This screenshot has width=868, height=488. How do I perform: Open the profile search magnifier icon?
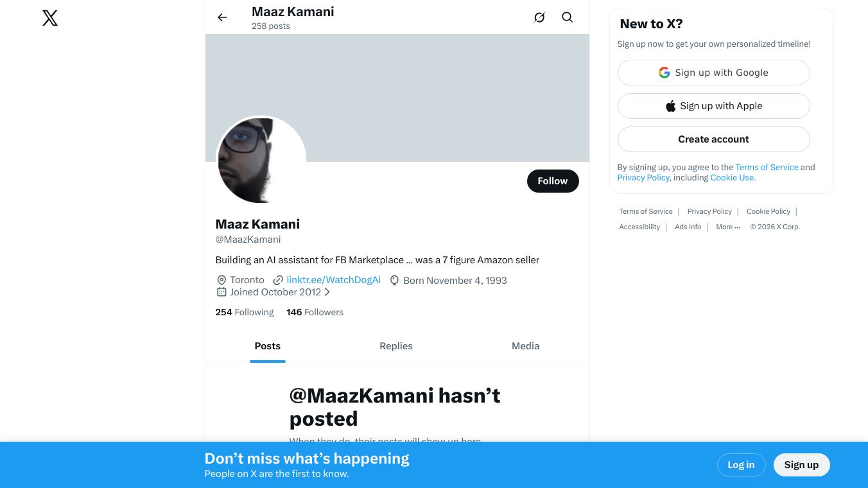point(567,17)
